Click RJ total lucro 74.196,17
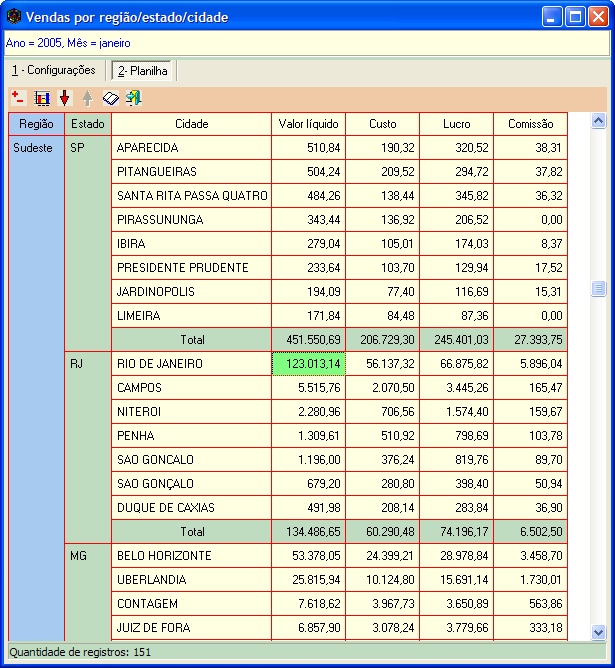 (457, 532)
